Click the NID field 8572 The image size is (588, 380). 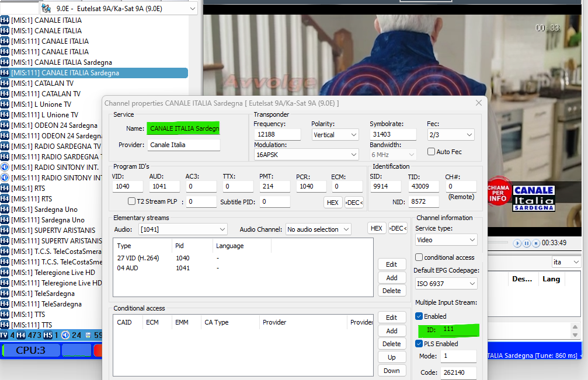[423, 201]
